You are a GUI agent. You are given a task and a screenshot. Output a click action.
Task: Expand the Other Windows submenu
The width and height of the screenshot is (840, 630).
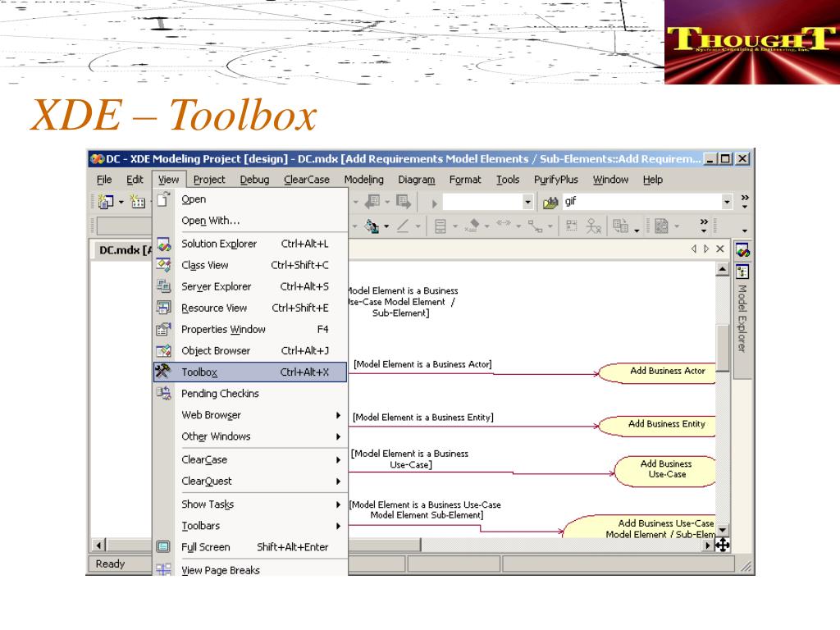pyautogui.click(x=250, y=436)
